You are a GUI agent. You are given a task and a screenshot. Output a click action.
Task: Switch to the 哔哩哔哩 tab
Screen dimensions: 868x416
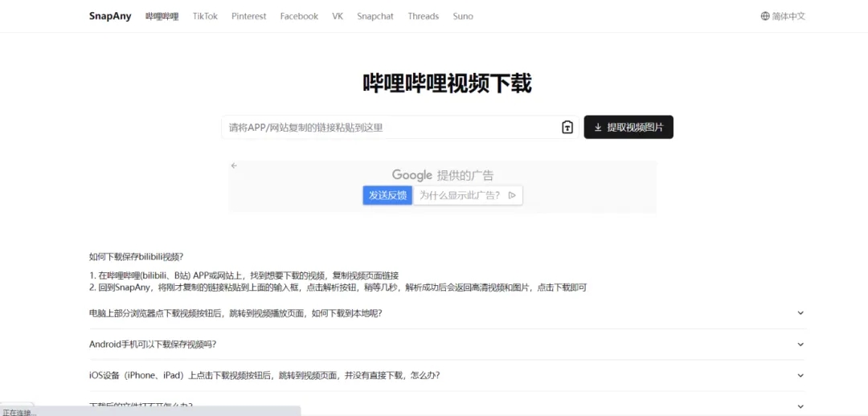(x=162, y=16)
